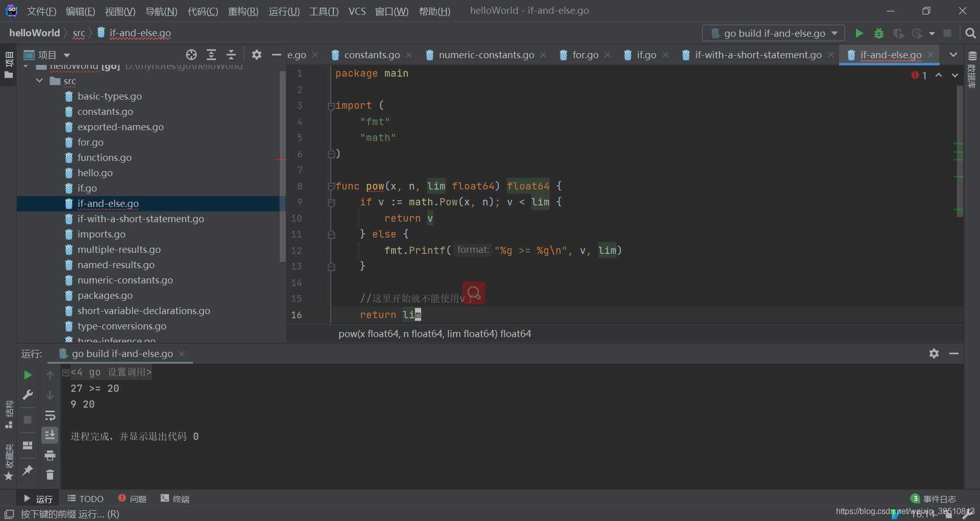
Task: Minimize the Run tool window
Action: (954, 353)
